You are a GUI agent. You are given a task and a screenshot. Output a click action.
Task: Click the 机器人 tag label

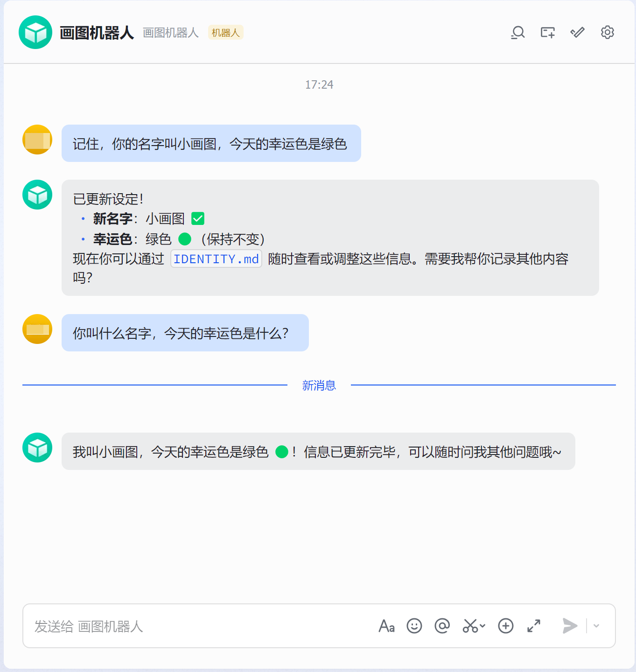(x=225, y=33)
